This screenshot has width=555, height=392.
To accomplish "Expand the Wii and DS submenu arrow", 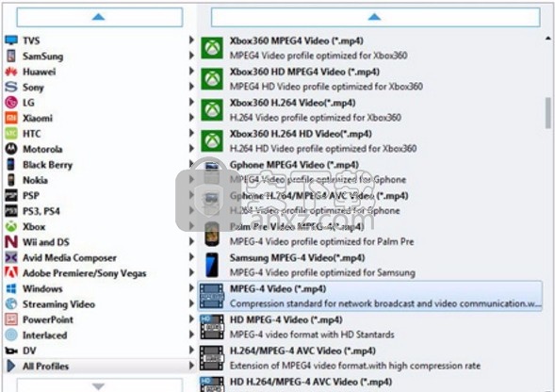I will (191, 241).
